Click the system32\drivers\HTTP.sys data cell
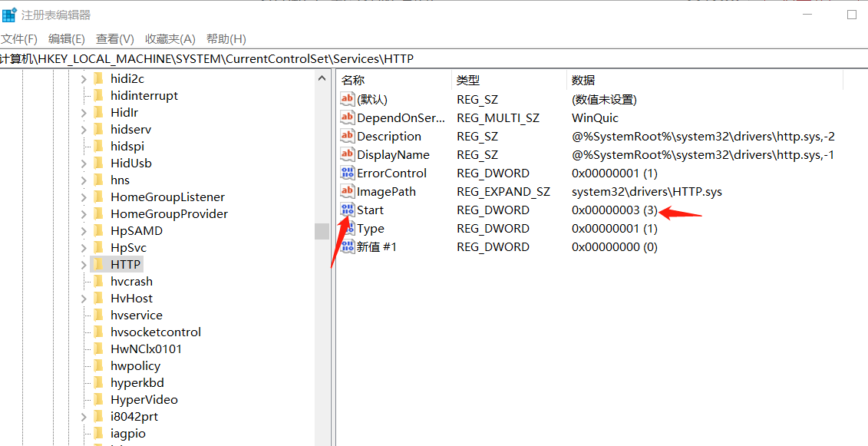 tap(646, 192)
